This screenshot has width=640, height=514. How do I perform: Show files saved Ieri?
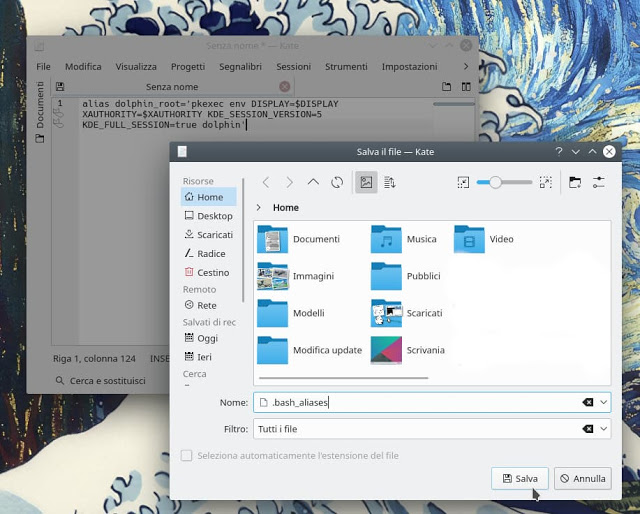[209, 357]
